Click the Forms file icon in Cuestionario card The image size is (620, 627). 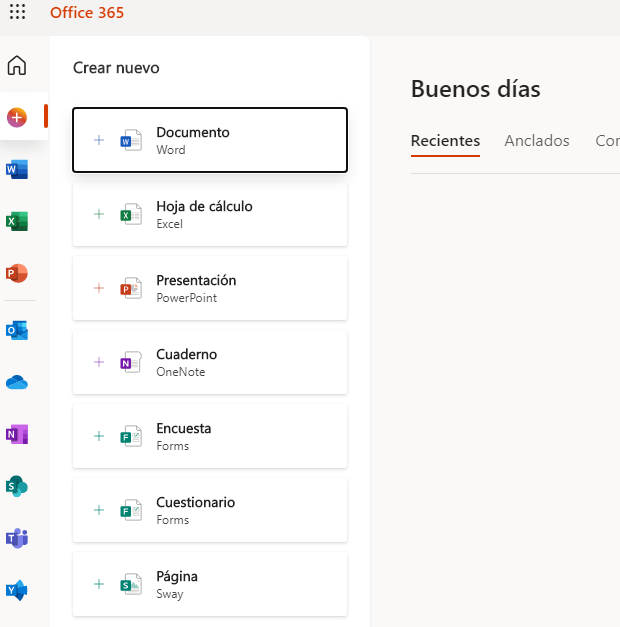point(131,510)
